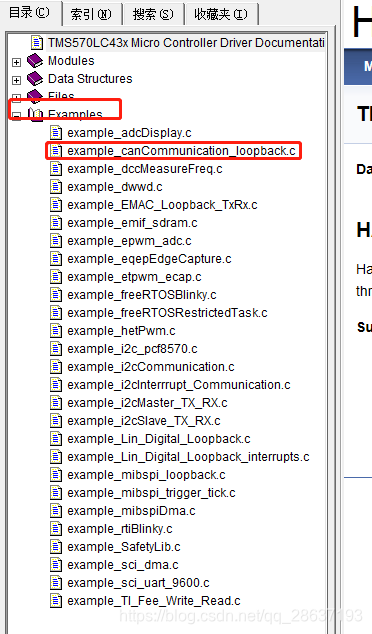Click the page icon beside example_i2cInterrupt_Communication.c

point(56,385)
